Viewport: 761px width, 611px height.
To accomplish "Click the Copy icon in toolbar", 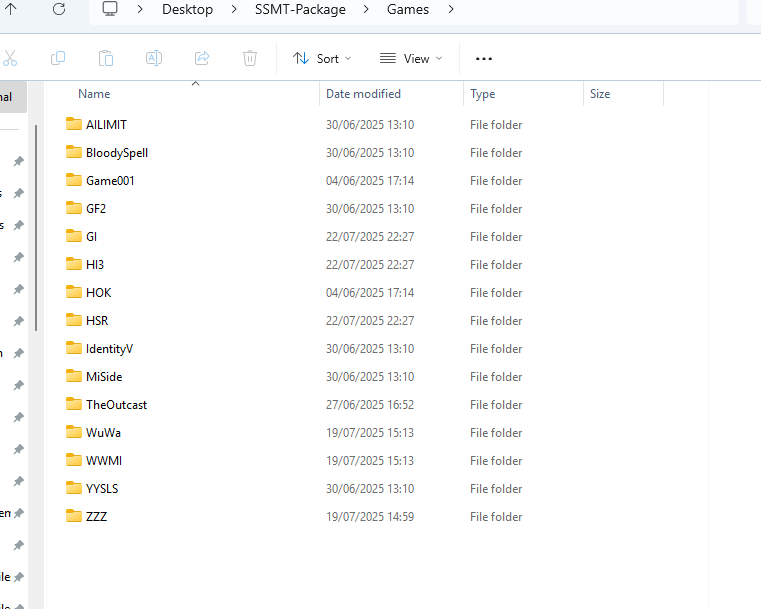I will 58,58.
